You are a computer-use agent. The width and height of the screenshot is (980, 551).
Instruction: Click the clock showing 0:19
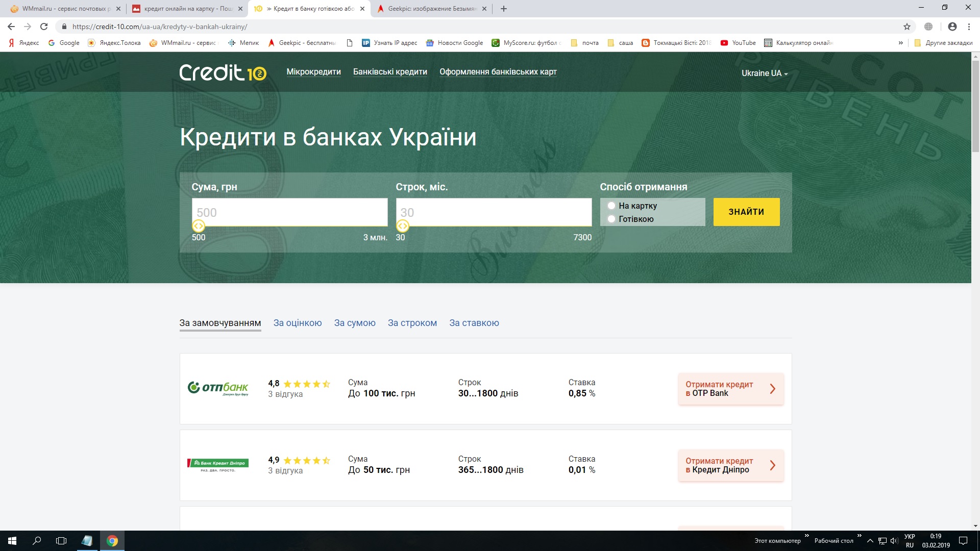pyautogui.click(x=936, y=536)
